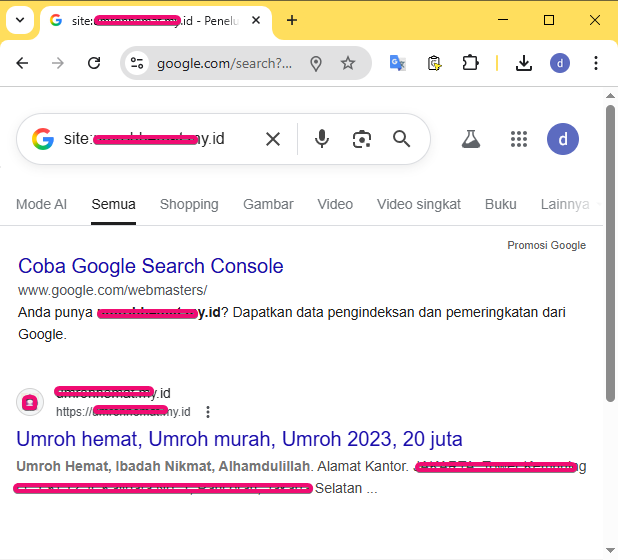618x560 pixels.
Task: Close the current browser tab
Action: 256,20
